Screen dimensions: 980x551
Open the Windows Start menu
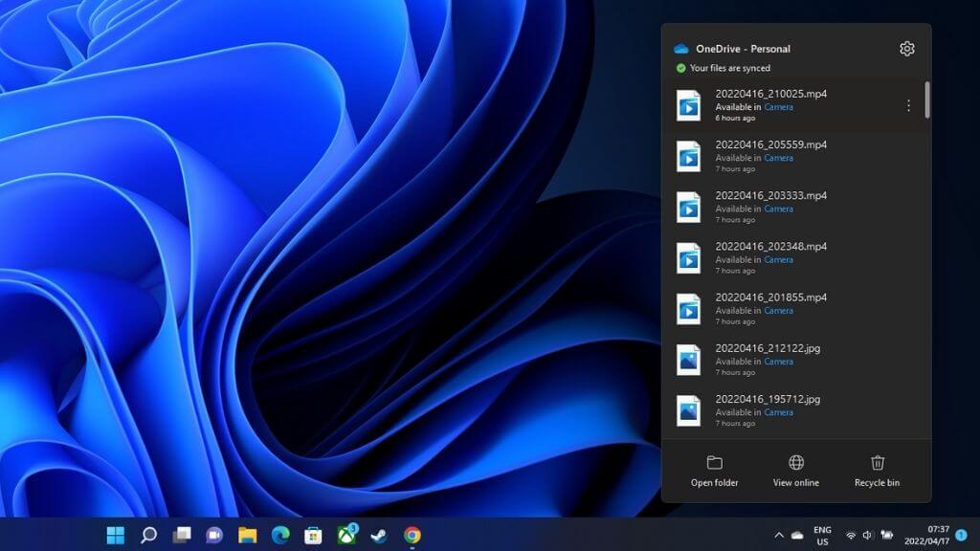point(116,536)
